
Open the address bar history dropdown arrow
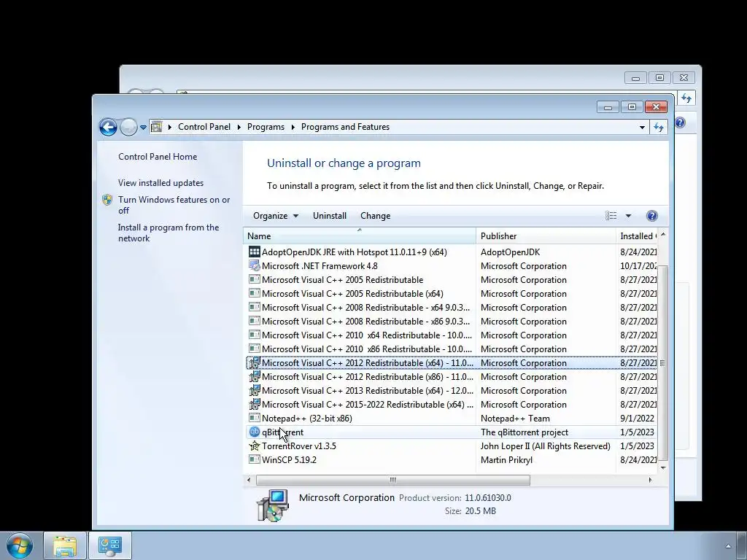coord(642,127)
